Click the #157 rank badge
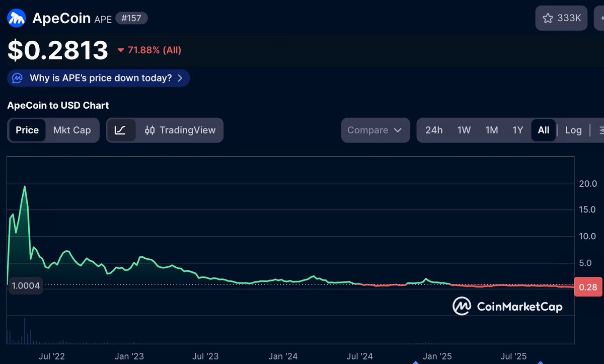The height and width of the screenshot is (364, 604). pos(131,19)
